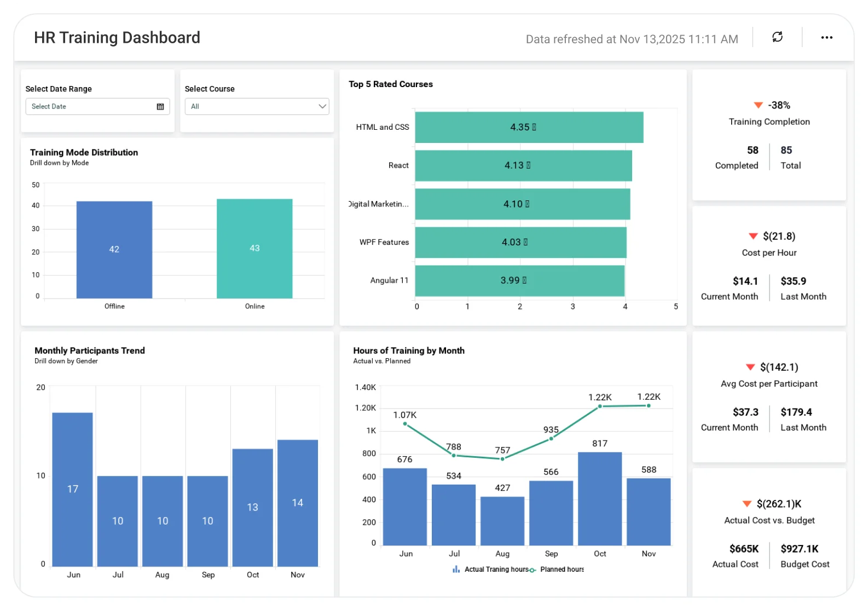The height and width of the screenshot is (609, 868).
Task: Click the Avg Cost per Participant label
Action: point(769,383)
